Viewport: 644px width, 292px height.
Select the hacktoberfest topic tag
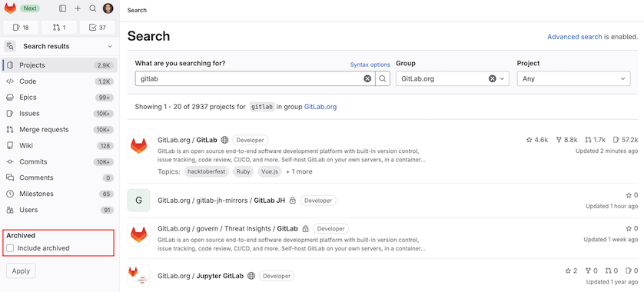(207, 171)
